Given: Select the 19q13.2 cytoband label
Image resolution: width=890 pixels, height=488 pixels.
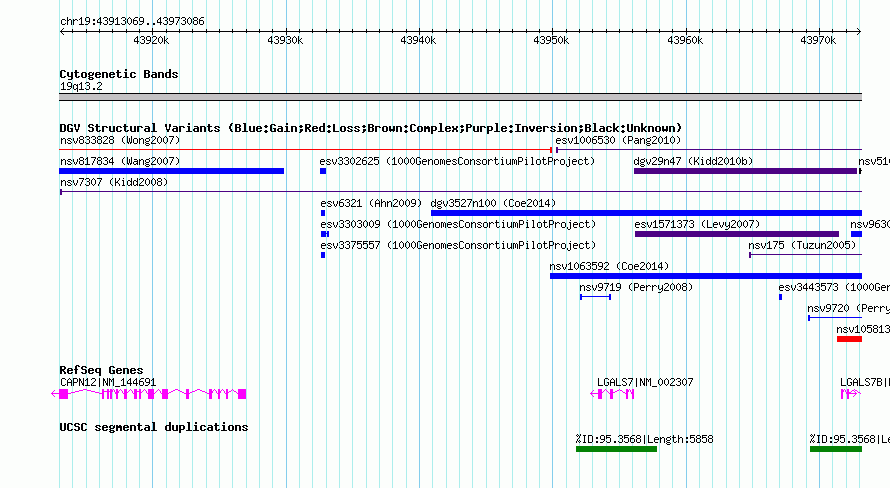Looking at the screenshot, I should point(81,86).
